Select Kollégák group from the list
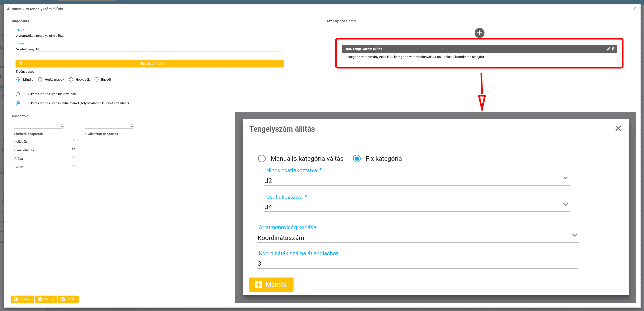644x311 pixels. point(21,142)
